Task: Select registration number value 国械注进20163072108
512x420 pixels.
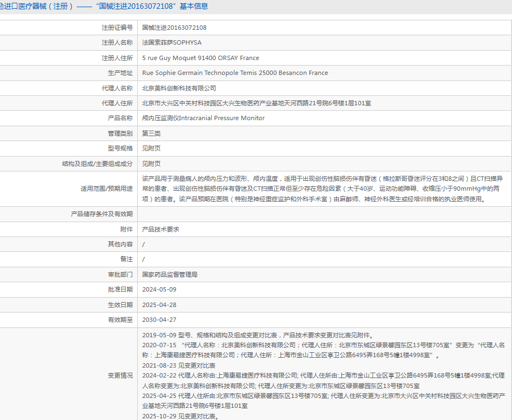Action: pos(174,28)
